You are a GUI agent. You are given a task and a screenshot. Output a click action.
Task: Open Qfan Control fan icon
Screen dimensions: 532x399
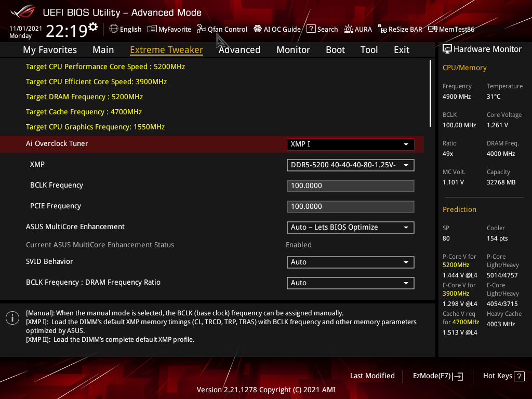[x=202, y=29]
